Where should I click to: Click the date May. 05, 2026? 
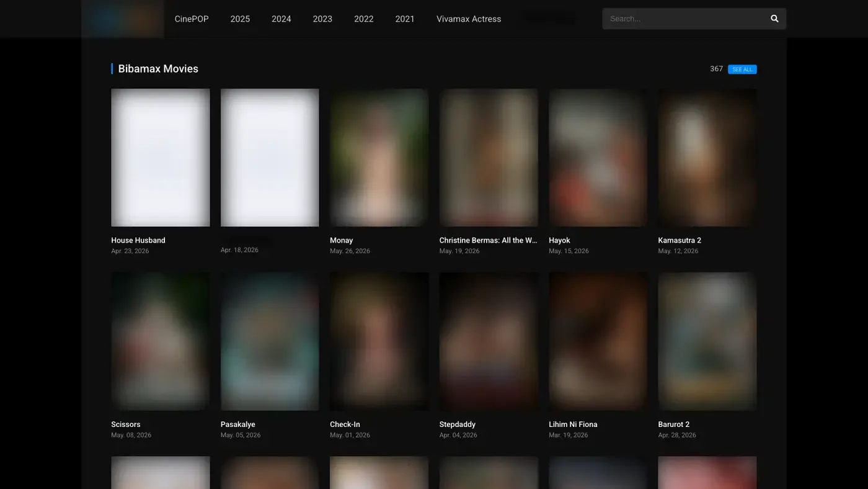click(241, 435)
